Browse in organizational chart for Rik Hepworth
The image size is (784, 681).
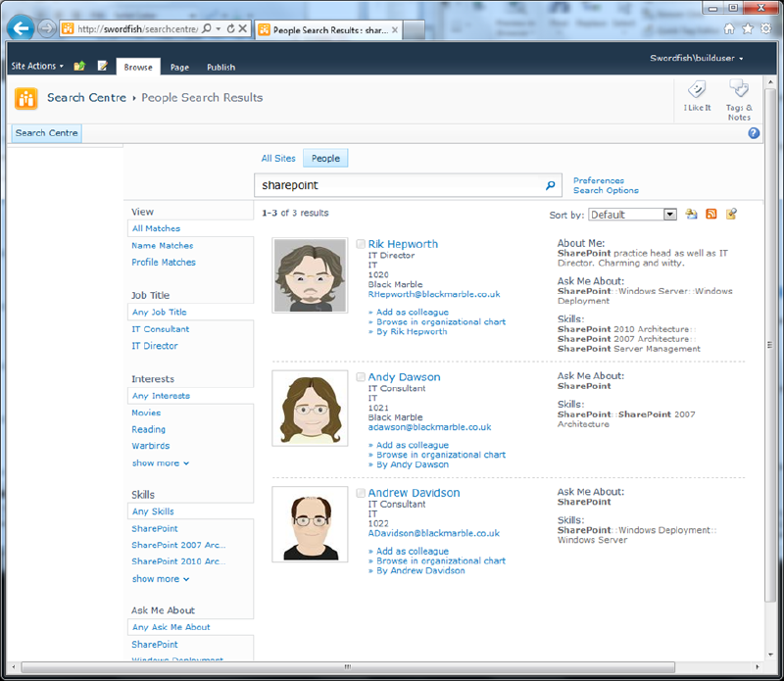coord(441,322)
